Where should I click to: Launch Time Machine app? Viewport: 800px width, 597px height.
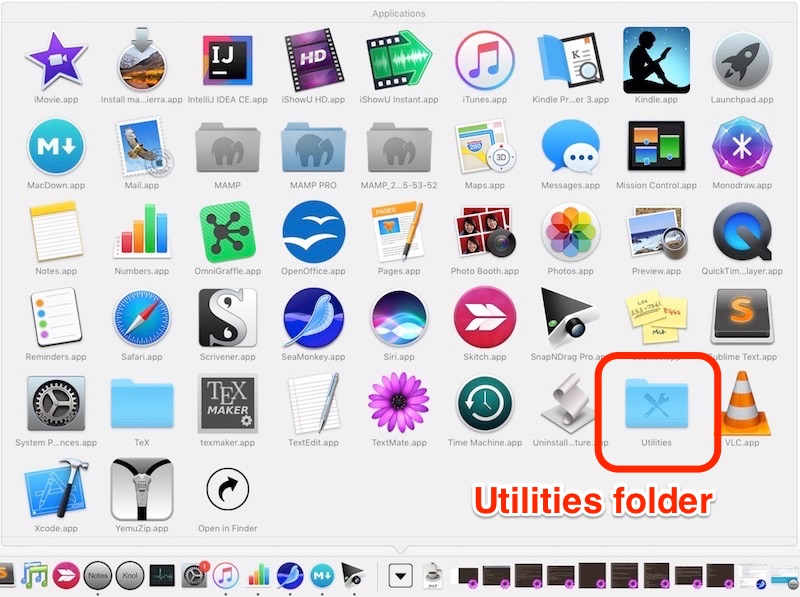[485, 403]
